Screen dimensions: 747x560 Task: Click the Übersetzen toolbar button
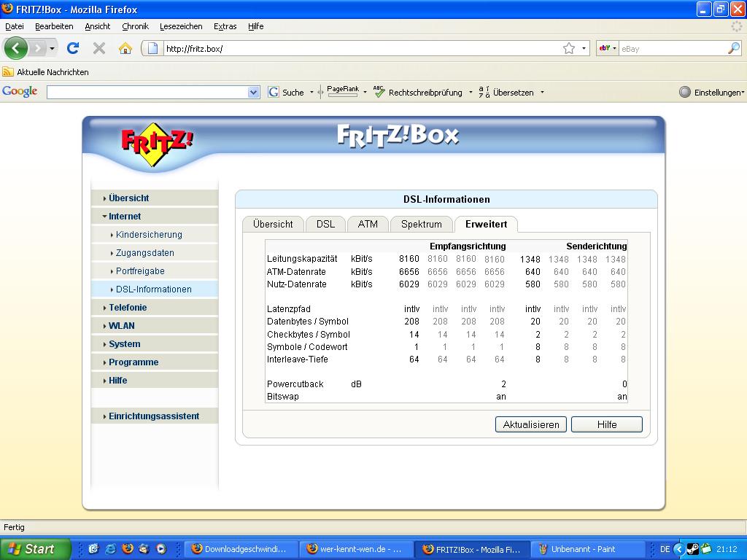pyautogui.click(x=506, y=93)
